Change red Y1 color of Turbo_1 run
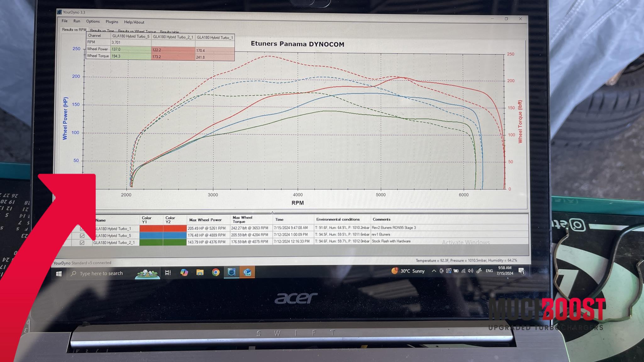This screenshot has height=362, width=644. 151,228
